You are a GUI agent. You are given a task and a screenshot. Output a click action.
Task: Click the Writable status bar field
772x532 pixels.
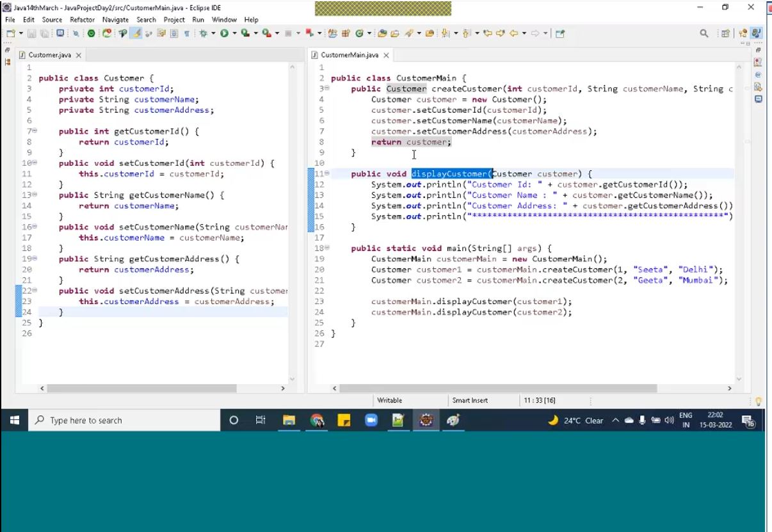tap(390, 400)
